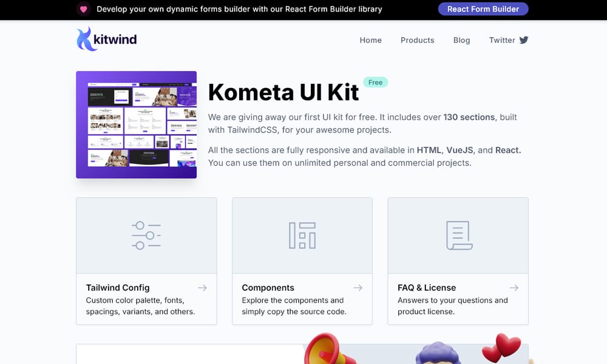Open the Tailwind Config card title

pos(118,288)
